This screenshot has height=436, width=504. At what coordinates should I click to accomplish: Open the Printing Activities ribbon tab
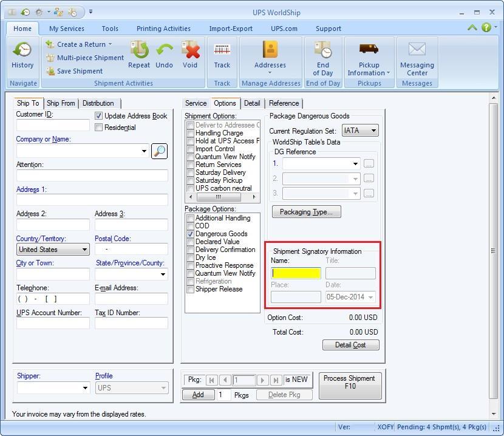(163, 29)
